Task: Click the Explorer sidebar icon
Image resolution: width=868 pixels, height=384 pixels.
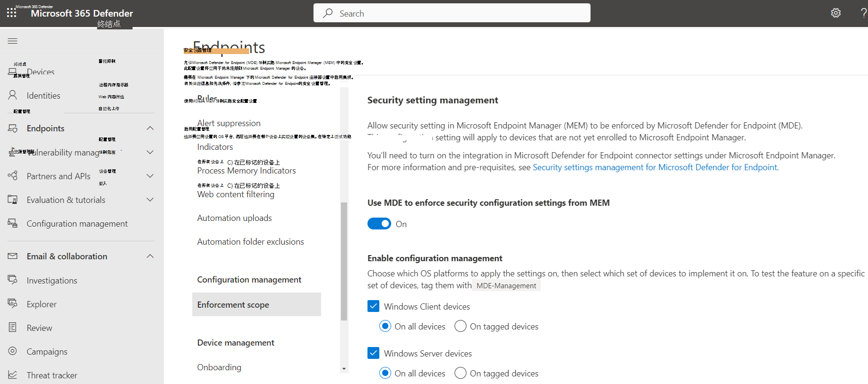Action: [x=13, y=303]
